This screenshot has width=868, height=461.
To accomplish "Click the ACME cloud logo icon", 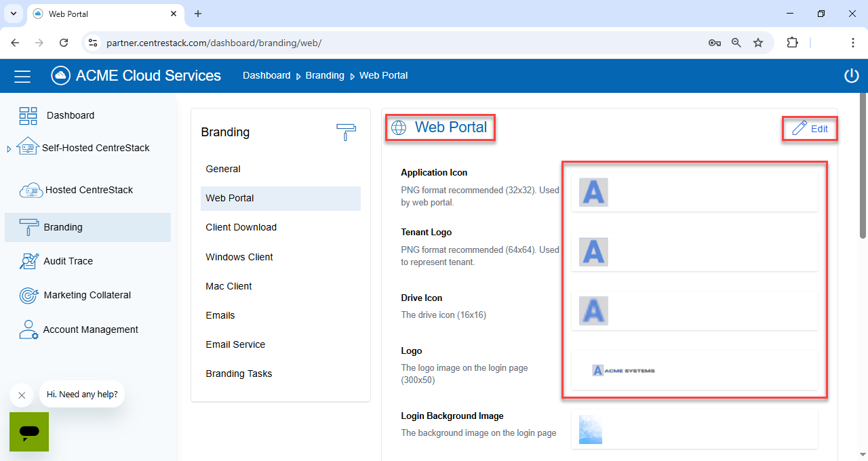I will pyautogui.click(x=62, y=76).
